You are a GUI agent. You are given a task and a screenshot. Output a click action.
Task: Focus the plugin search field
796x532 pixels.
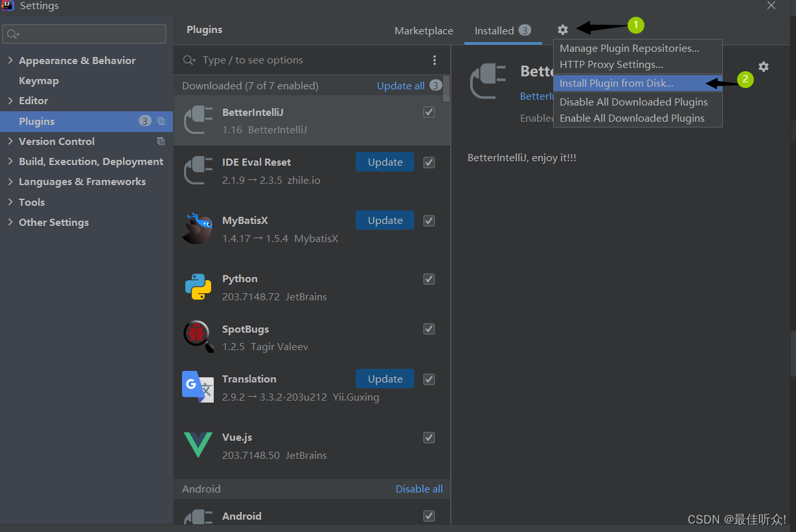tap(311, 60)
